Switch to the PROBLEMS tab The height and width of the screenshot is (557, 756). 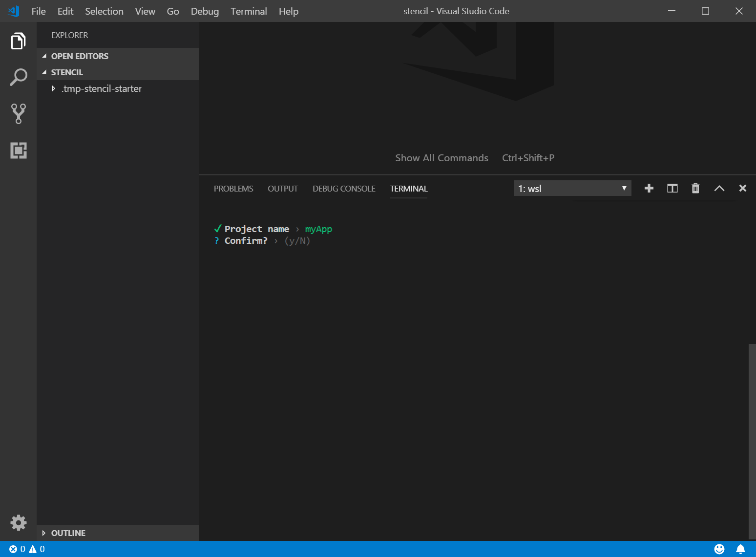tap(233, 189)
